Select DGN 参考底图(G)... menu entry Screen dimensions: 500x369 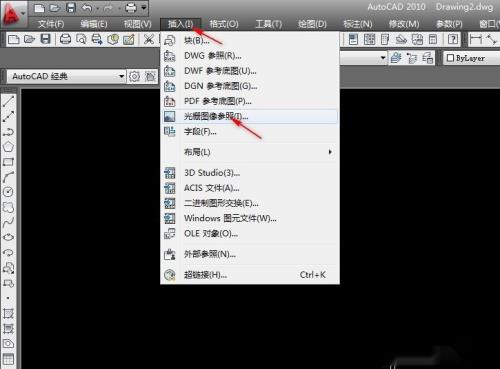tap(250, 86)
